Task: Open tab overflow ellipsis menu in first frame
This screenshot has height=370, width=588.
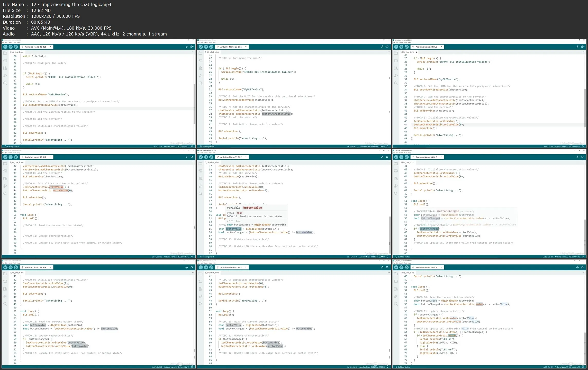Action: tap(193, 52)
